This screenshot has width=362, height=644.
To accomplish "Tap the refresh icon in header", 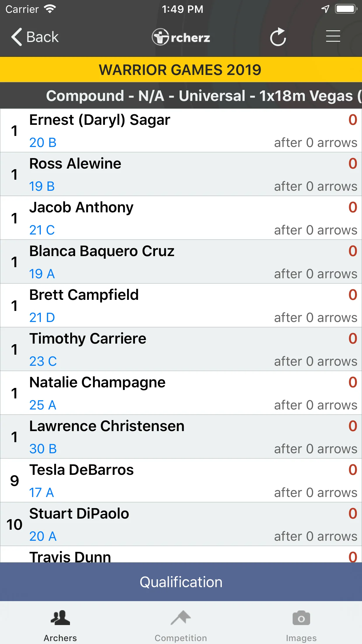I will point(278,37).
